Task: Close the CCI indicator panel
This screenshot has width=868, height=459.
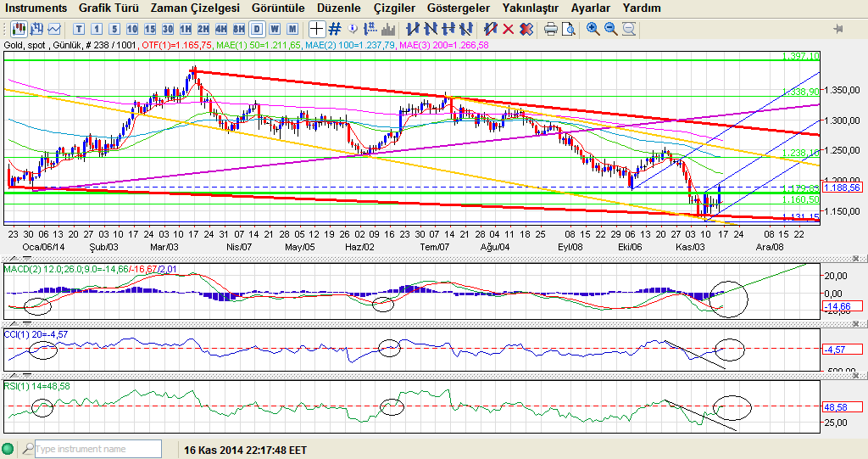Action: coord(856,324)
